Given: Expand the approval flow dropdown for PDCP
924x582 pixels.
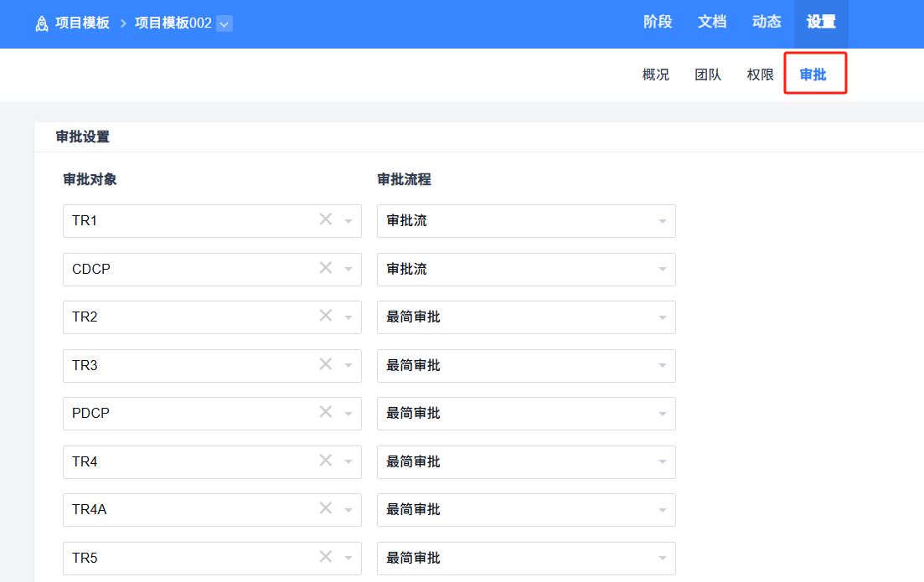Looking at the screenshot, I should pos(662,414).
